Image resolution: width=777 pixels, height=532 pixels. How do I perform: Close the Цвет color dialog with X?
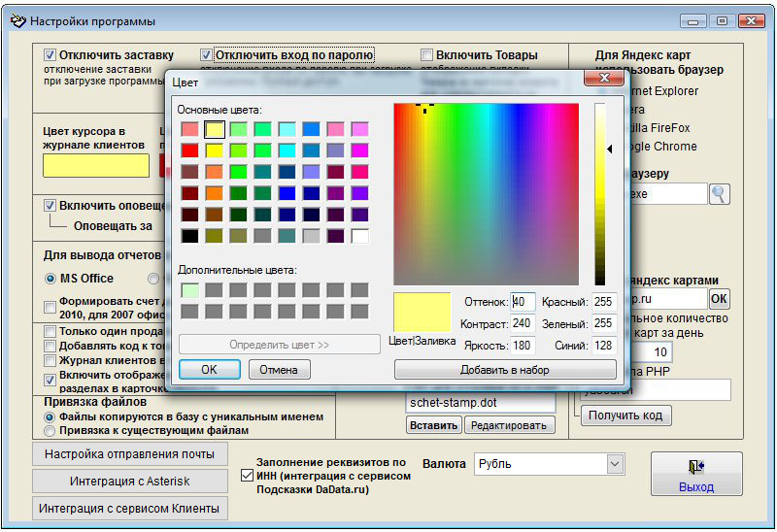tap(602, 80)
